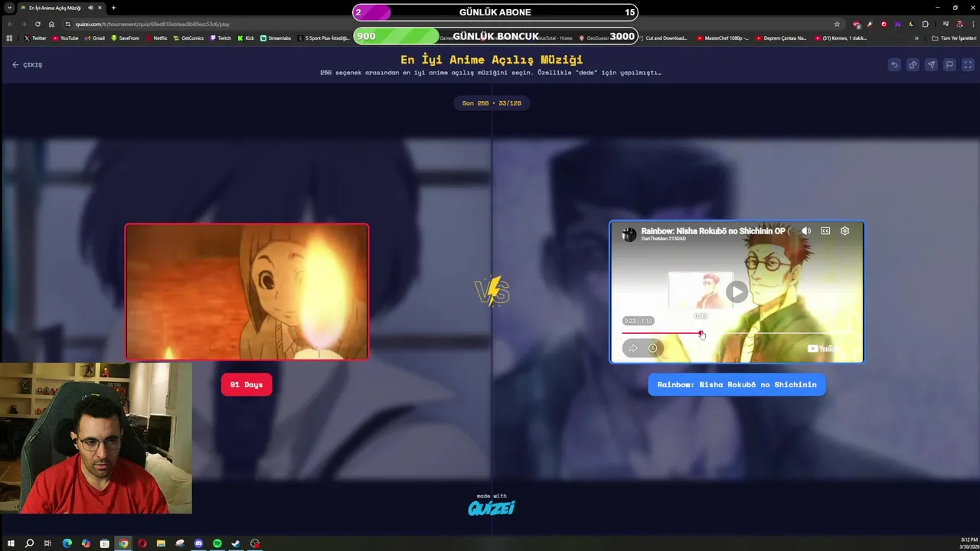Click the copy link icon in quiz header
The height and width of the screenshot is (551, 980).
pyautogui.click(x=913, y=65)
